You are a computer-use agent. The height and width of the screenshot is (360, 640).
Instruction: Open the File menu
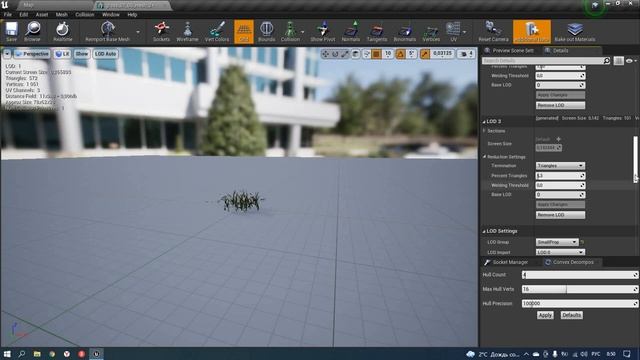pos(8,14)
